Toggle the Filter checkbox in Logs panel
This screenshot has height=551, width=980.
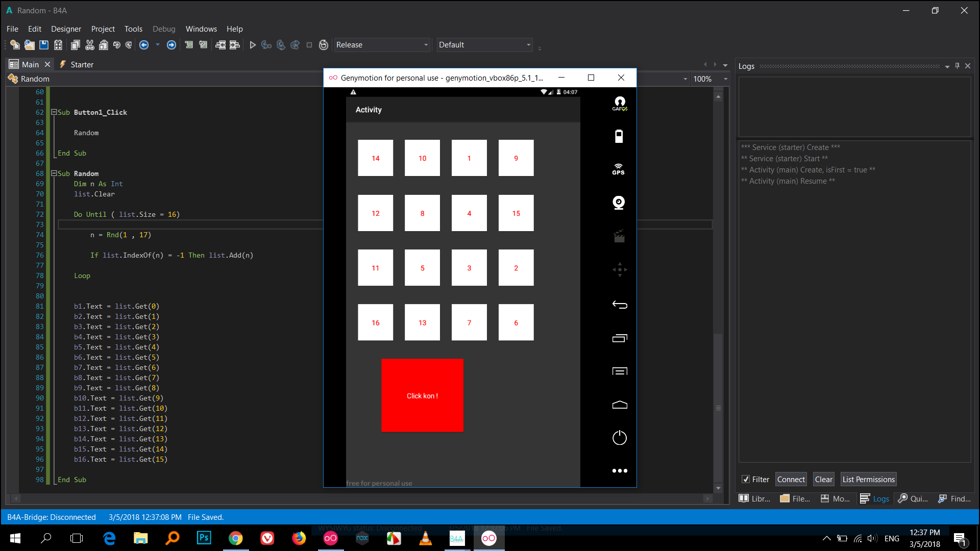click(746, 479)
